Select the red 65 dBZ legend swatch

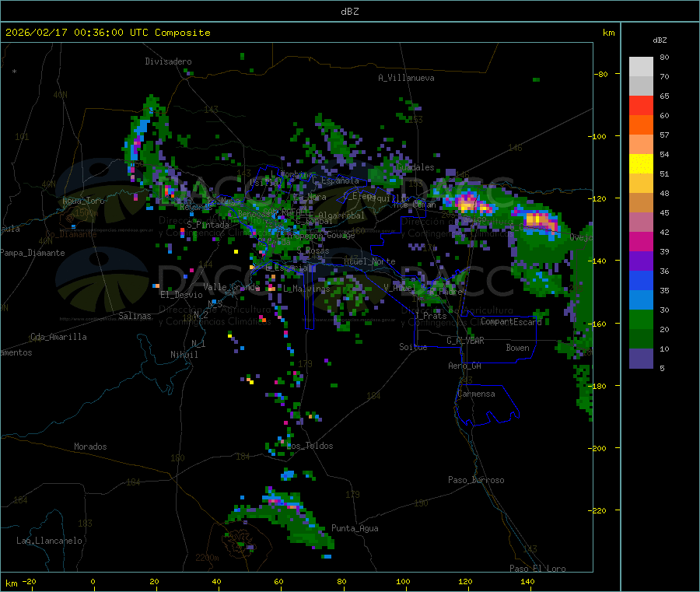tap(641, 105)
